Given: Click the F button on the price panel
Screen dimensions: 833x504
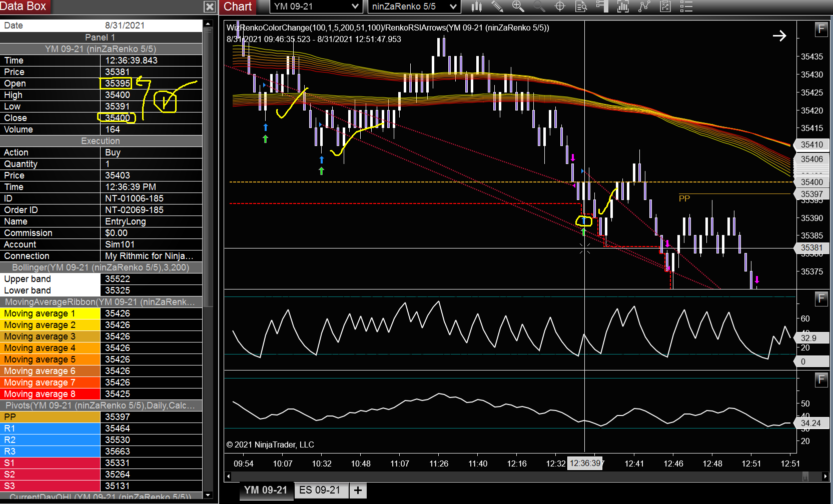Looking at the screenshot, I should pos(821,29).
